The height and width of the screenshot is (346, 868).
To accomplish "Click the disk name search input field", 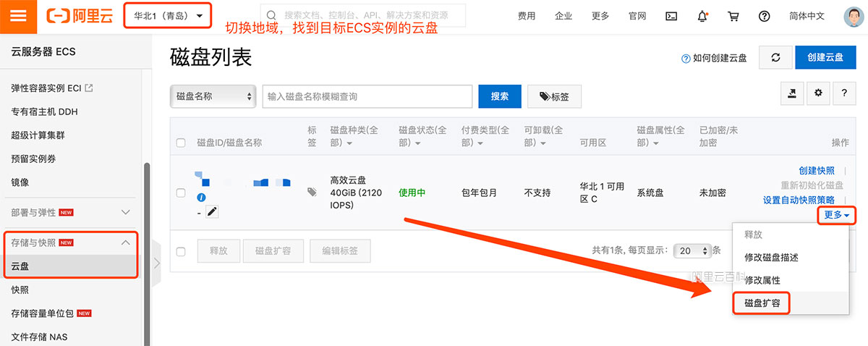I will [x=367, y=96].
